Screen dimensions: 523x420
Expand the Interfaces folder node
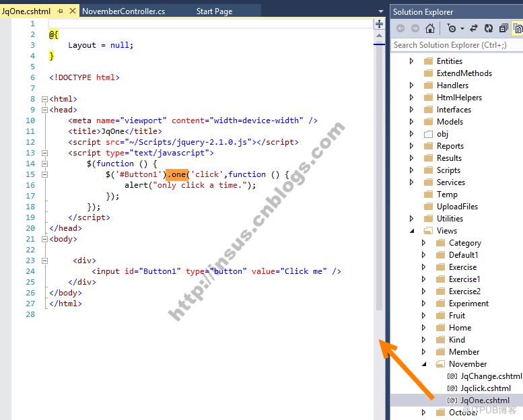[x=411, y=110]
